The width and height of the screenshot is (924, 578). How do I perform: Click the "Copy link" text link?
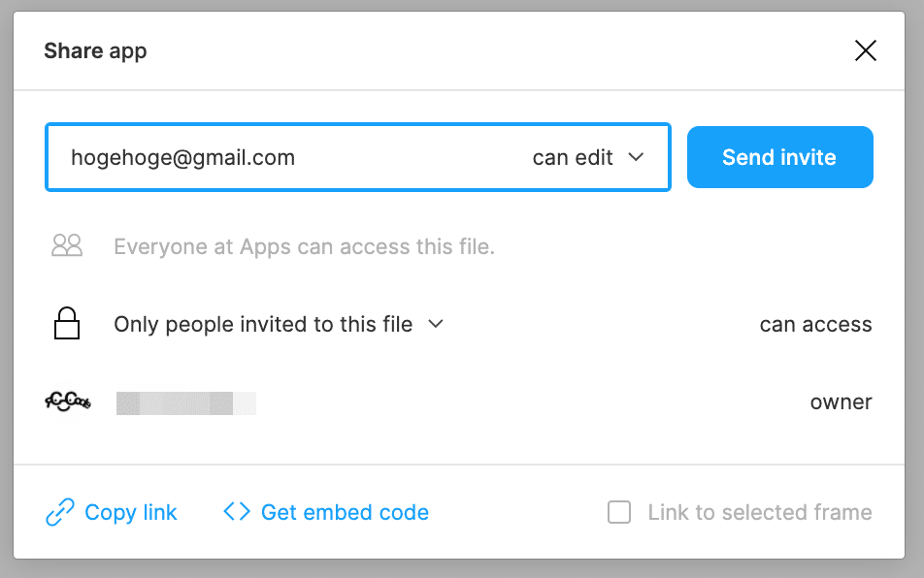pyautogui.click(x=131, y=512)
